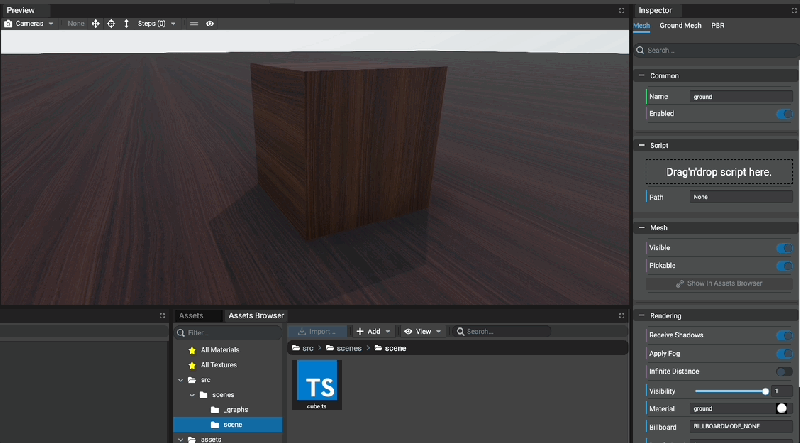Click the Add button in Assets Browser
This screenshot has width=800, height=443.
point(371,331)
